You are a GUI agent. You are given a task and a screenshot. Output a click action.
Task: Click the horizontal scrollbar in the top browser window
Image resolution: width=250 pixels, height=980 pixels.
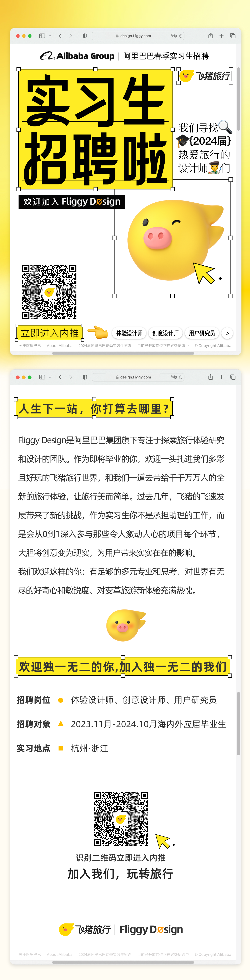pos(123,353)
